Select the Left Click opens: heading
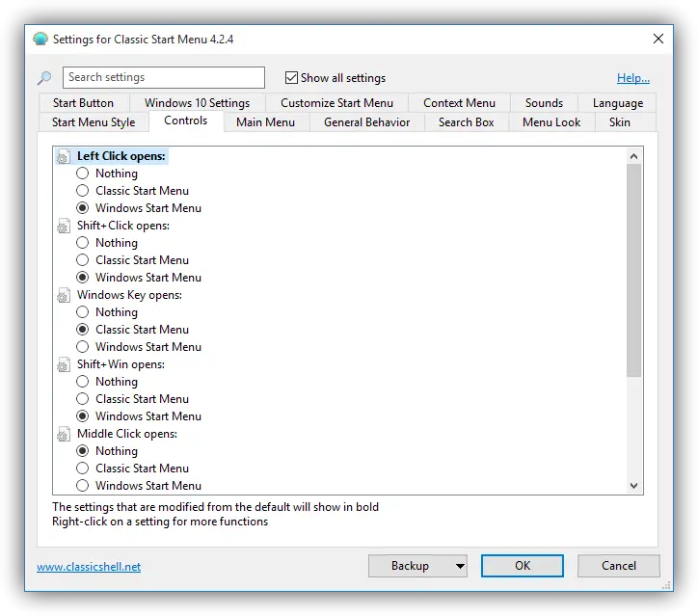 click(121, 156)
